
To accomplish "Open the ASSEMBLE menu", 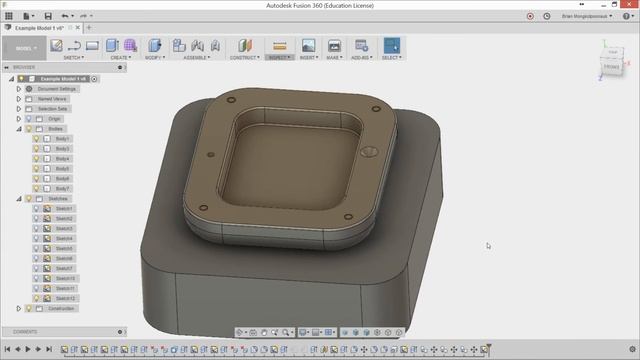I will [197, 58].
